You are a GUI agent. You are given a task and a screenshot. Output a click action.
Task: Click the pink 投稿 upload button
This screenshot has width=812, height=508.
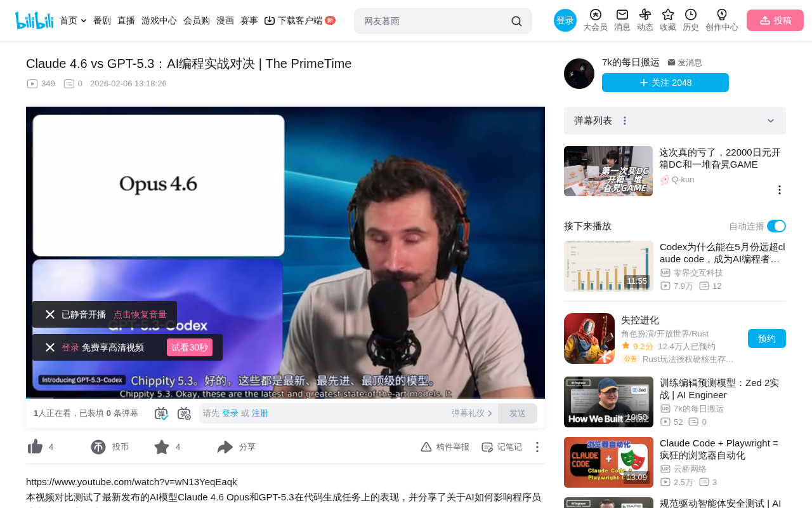[x=775, y=20]
